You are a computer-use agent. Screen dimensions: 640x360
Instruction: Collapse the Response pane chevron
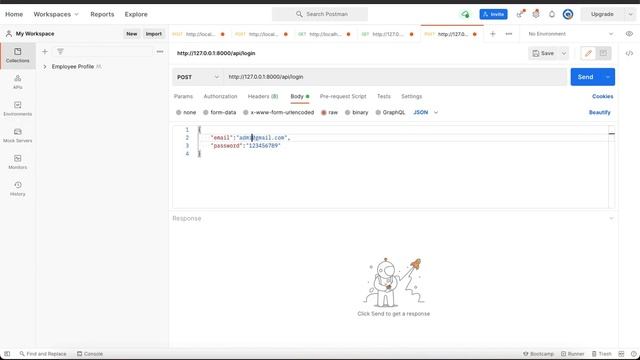(x=611, y=219)
